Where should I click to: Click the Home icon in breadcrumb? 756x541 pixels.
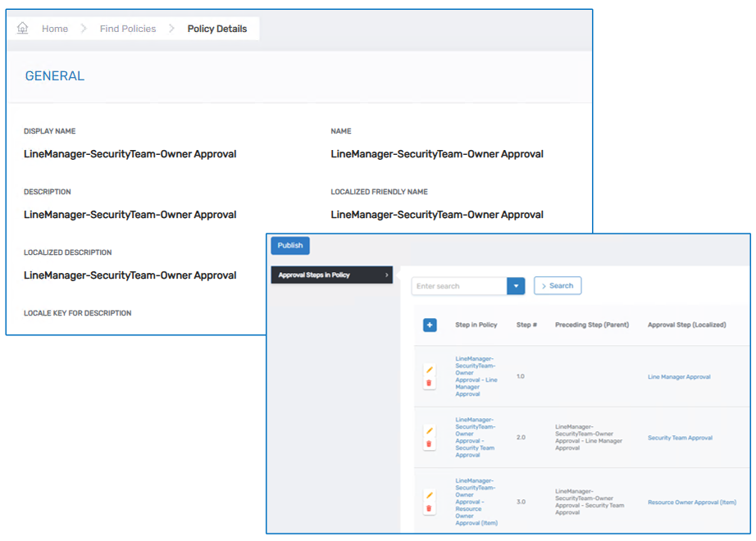point(22,29)
